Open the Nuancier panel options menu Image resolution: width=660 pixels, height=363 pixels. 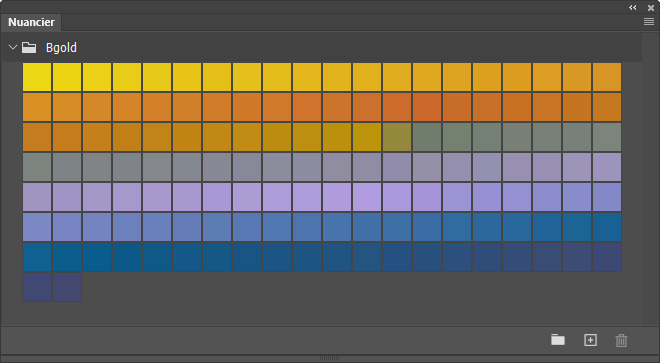pyautogui.click(x=649, y=21)
